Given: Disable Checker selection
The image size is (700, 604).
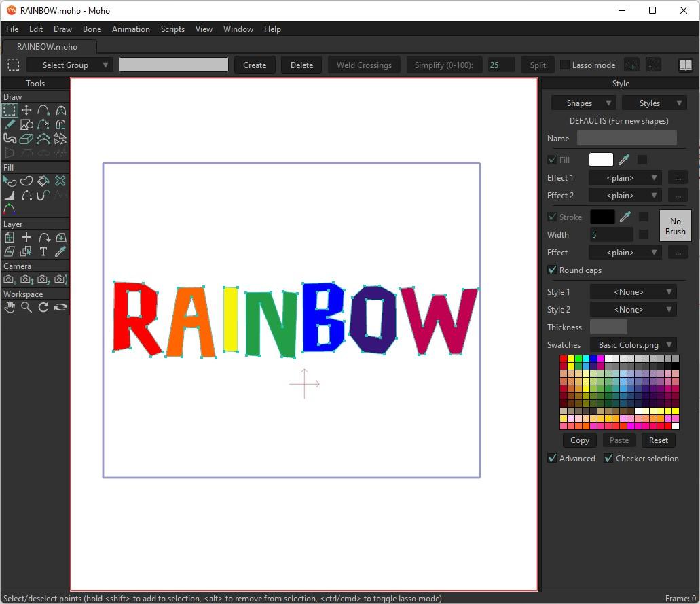Looking at the screenshot, I should point(608,458).
